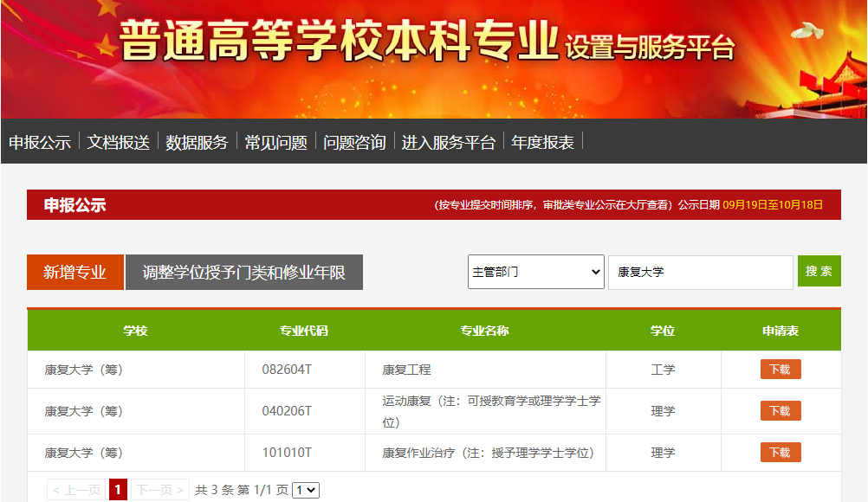This screenshot has width=868, height=502.
Task: Expand the page size selector at bottom
Action: pyautogui.click(x=305, y=489)
